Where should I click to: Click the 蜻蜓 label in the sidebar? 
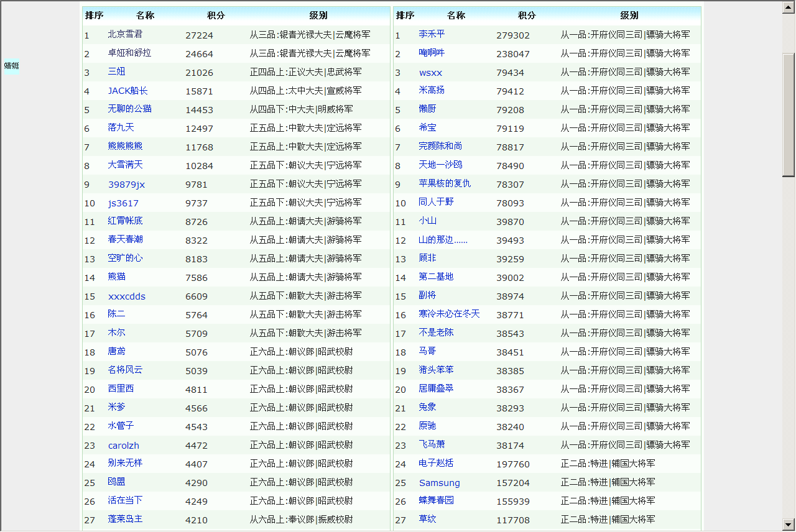[11, 66]
